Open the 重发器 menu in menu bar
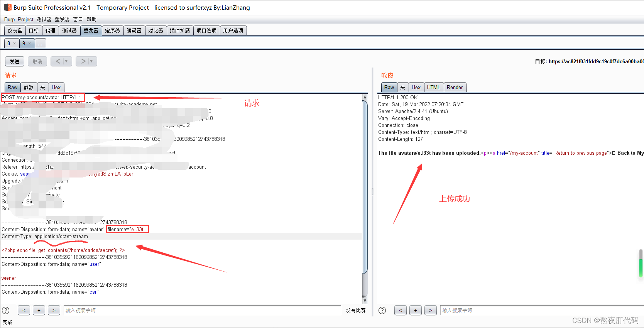The image size is (644, 328). point(62,19)
